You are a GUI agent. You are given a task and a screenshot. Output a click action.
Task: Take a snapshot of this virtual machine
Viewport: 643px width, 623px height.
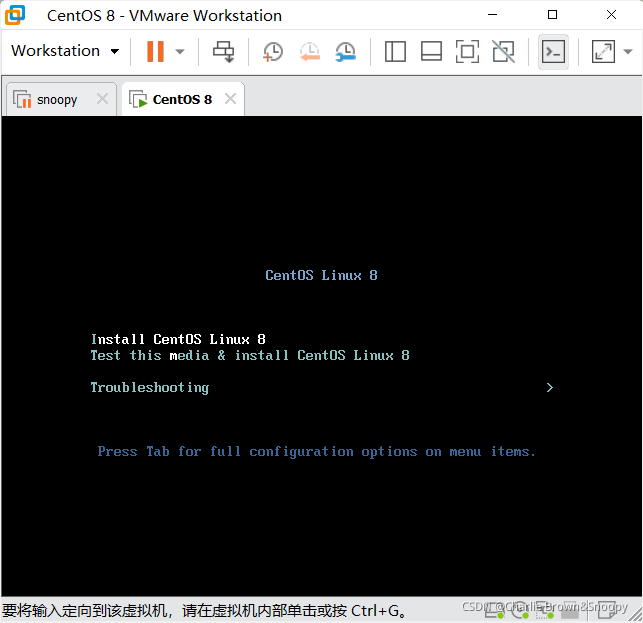[273, 52]
